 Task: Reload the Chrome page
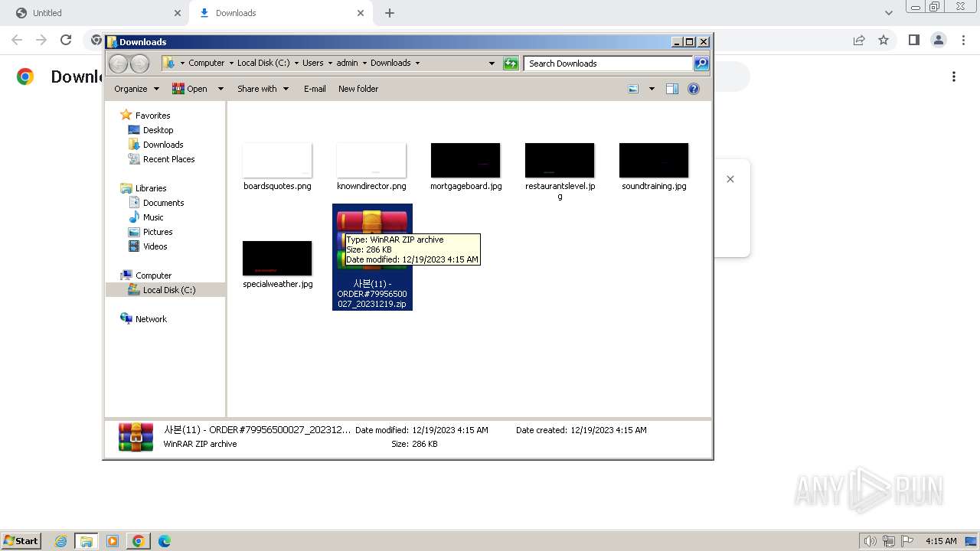coord(66,40)
